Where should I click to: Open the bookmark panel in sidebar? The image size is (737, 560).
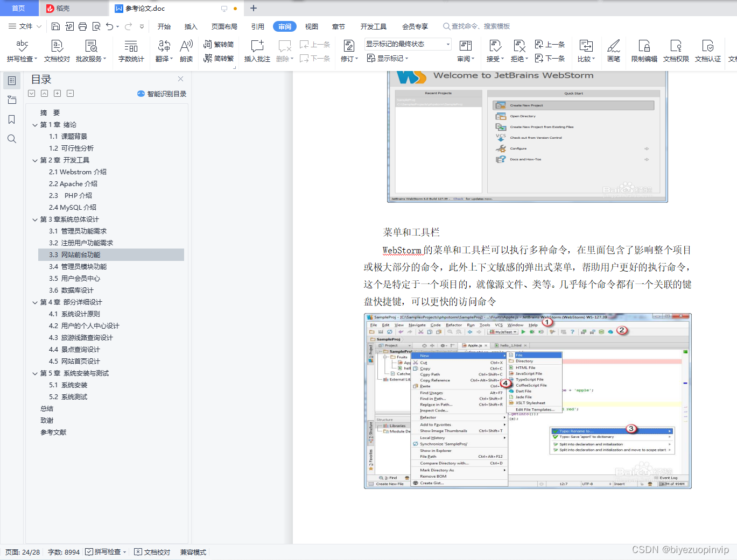[12, 119]
